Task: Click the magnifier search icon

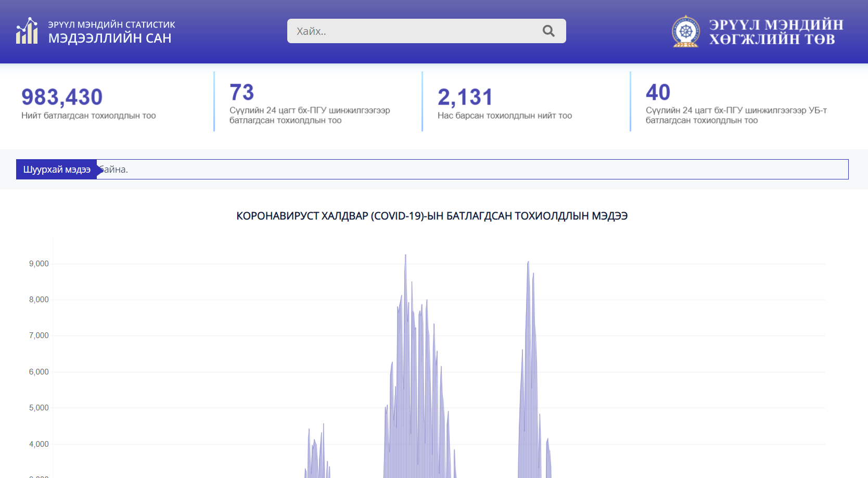Action: pyautogui.click(x=548, y=31)
